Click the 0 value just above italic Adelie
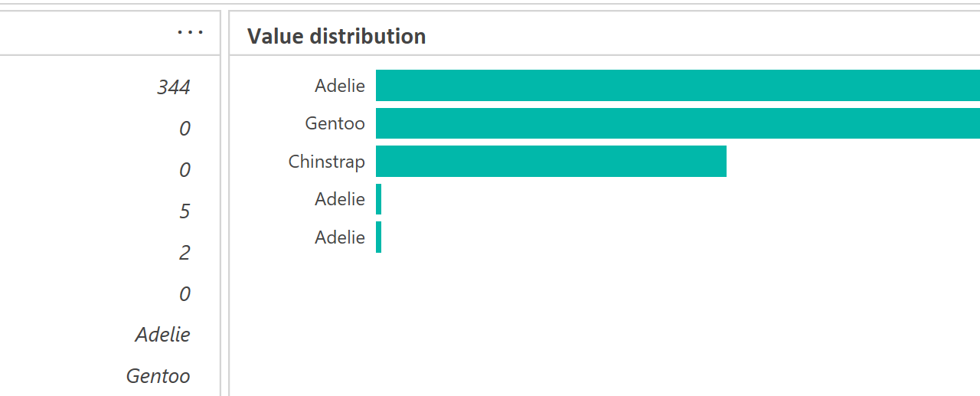Screen dimensions: 980x396 pos(185,294)
